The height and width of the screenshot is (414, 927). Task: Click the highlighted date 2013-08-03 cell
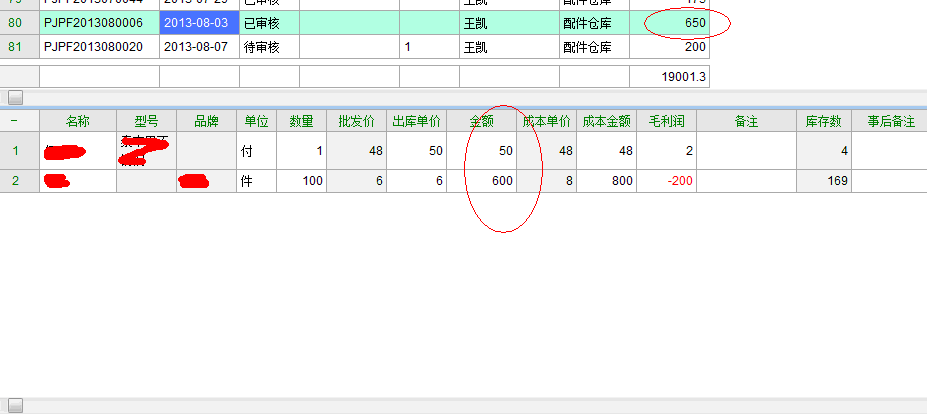[x=199, y=22]
